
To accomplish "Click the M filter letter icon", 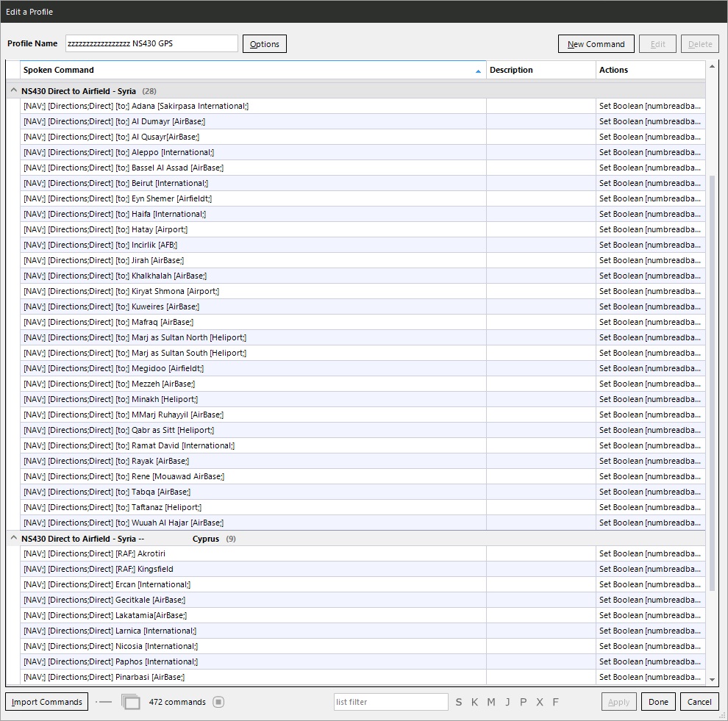I will coord(491,702).
